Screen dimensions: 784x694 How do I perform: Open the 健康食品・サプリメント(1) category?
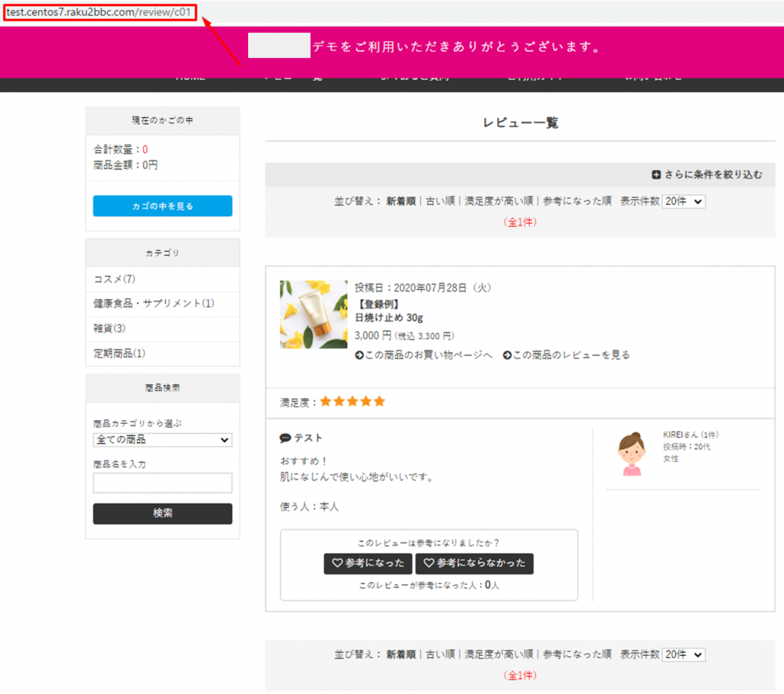(x=154, y=304)
